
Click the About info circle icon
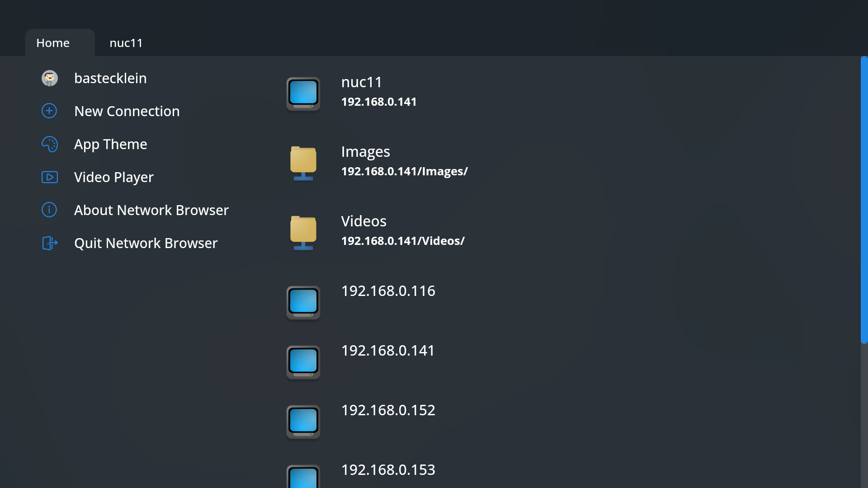click(49, 210)
